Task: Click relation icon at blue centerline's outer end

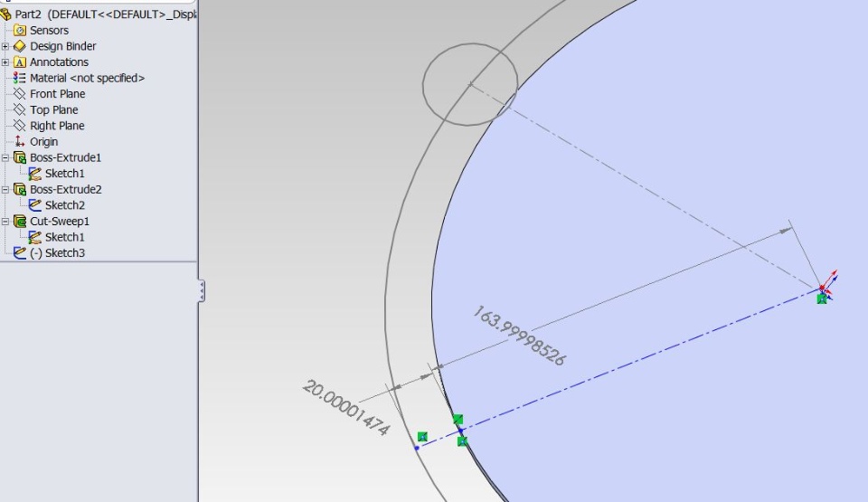Action: point(422,437)
